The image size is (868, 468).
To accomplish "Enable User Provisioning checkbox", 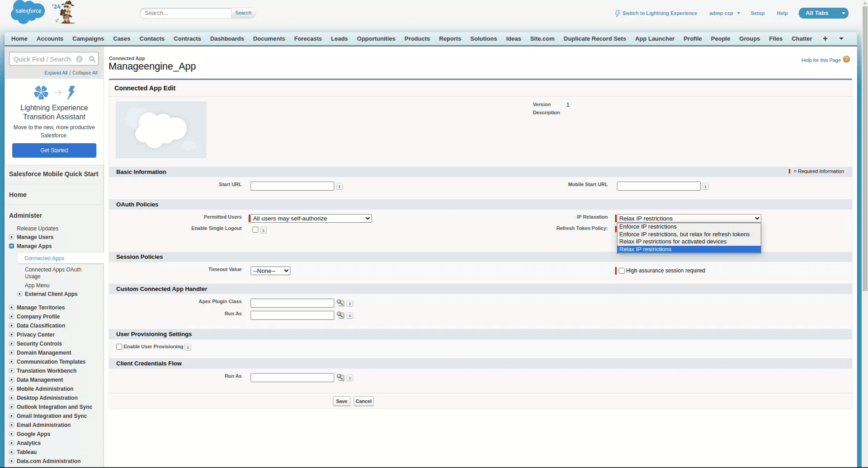I will (x=119, y=346).
